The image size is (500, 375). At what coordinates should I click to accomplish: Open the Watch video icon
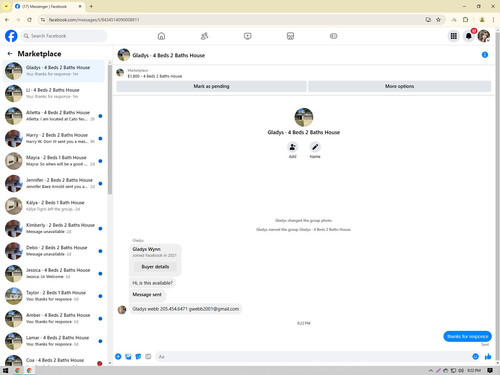click(247, 36)
